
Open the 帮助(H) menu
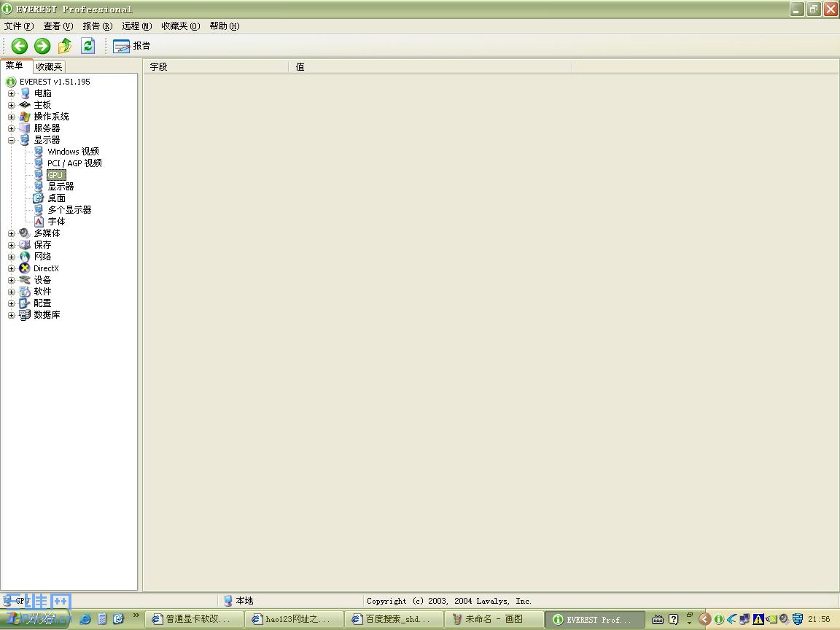[x=225, y=26]
